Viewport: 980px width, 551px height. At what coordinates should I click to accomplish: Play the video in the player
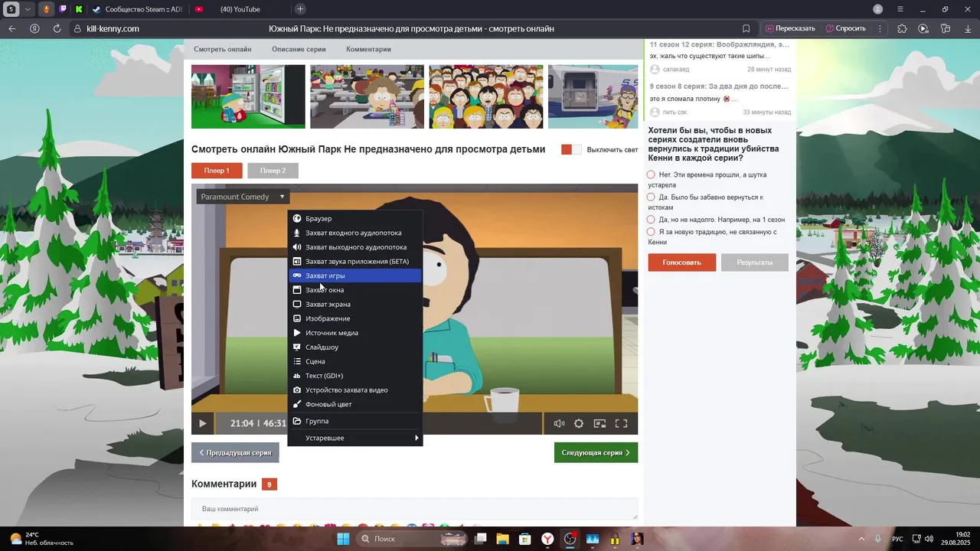[202, 423]
